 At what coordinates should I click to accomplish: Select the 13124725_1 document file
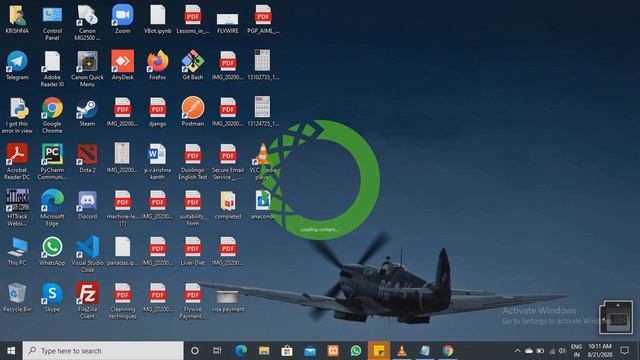click(x=263, y=112)
